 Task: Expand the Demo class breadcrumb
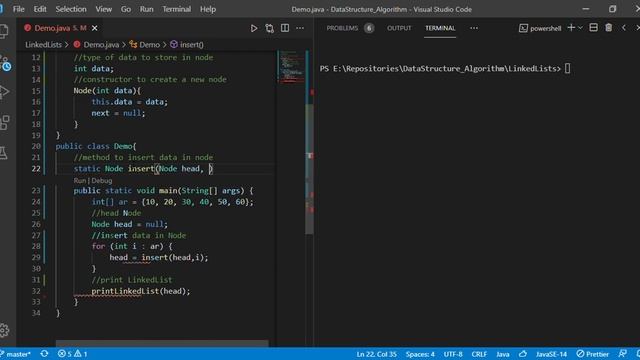145,44
